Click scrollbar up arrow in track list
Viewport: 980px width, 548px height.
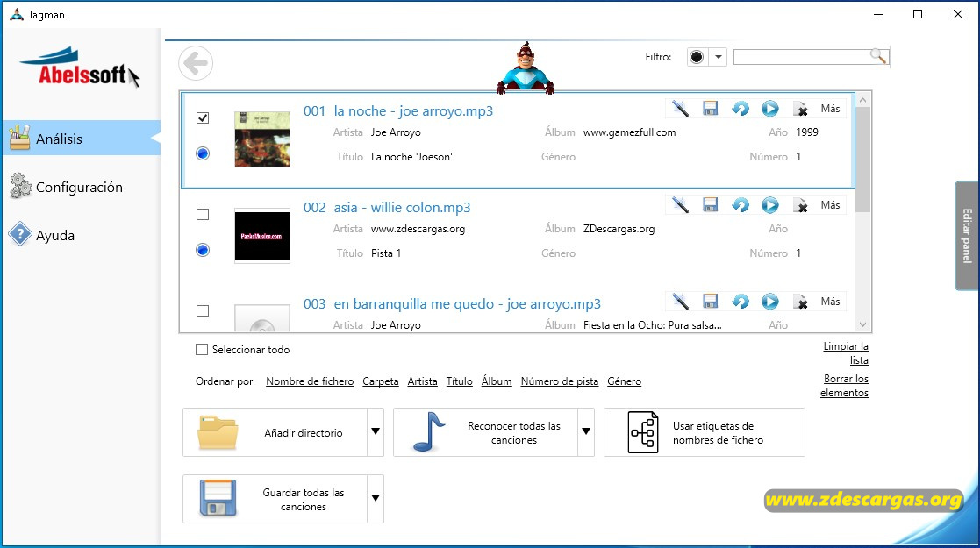pyautogui.click(x=862, y=100)
